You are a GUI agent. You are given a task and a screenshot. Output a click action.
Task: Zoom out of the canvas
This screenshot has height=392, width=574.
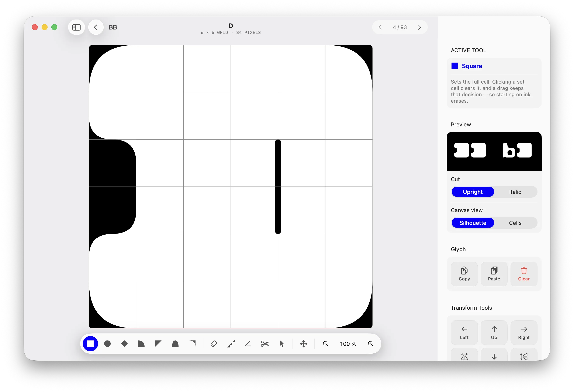(326, 344)
